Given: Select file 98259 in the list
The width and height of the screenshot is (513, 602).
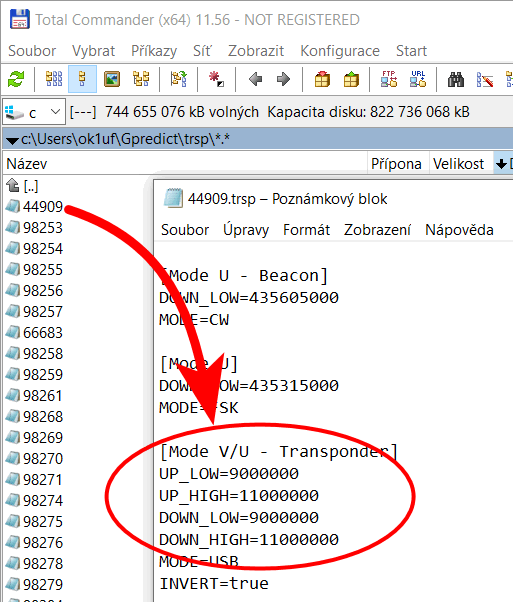Looking at the screenshot, I should tap(43, 375).
